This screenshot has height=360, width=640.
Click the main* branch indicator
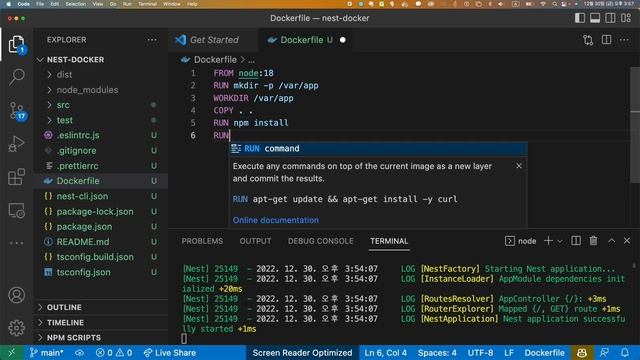(46, 353)
